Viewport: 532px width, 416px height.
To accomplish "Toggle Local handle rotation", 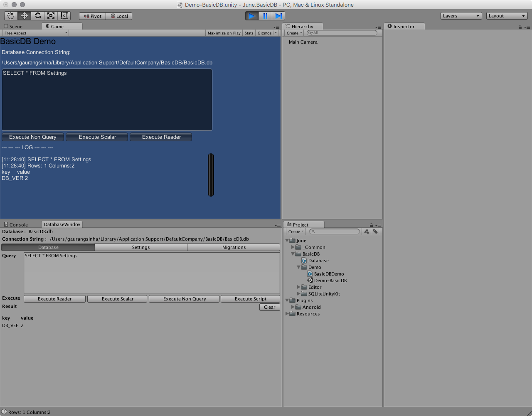I will coord(119,16).
